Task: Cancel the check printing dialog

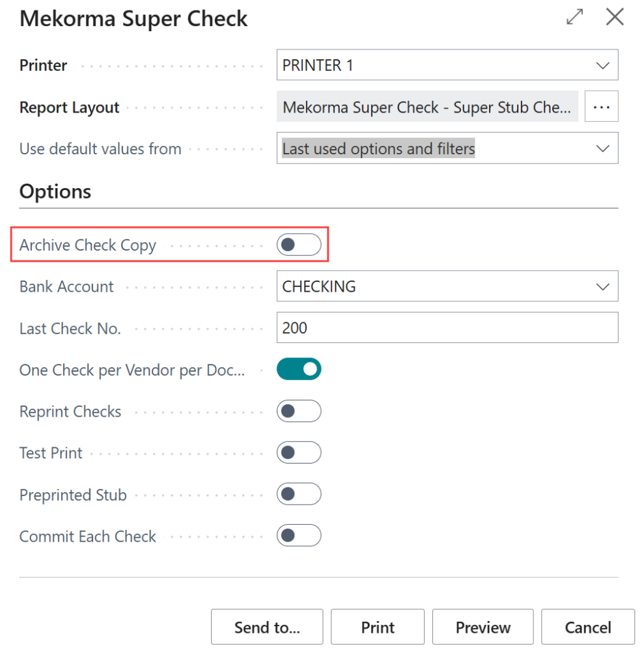Action: [x=587, y=627]
